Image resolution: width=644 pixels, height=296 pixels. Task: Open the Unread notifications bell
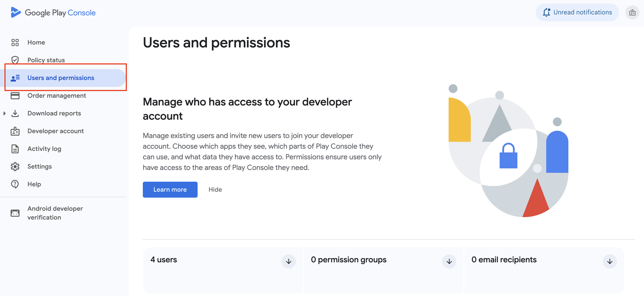tap(546, 12)
